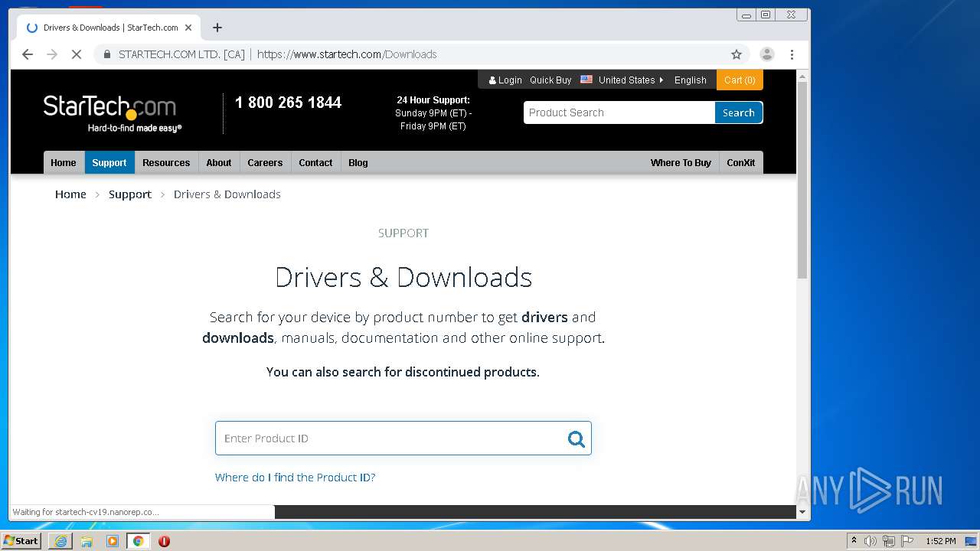Open the Support nav tab

[x=109, y=162]
